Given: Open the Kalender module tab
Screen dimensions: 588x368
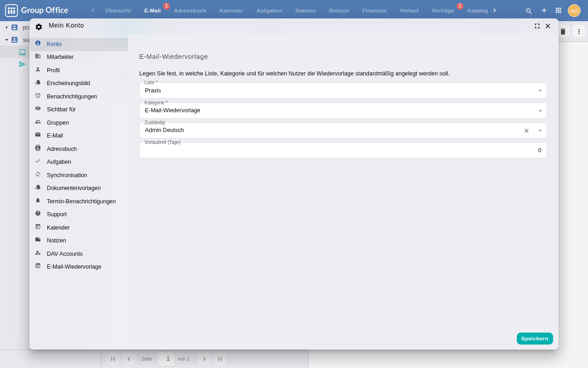Looking at the screenshot, I should point(231,11).
